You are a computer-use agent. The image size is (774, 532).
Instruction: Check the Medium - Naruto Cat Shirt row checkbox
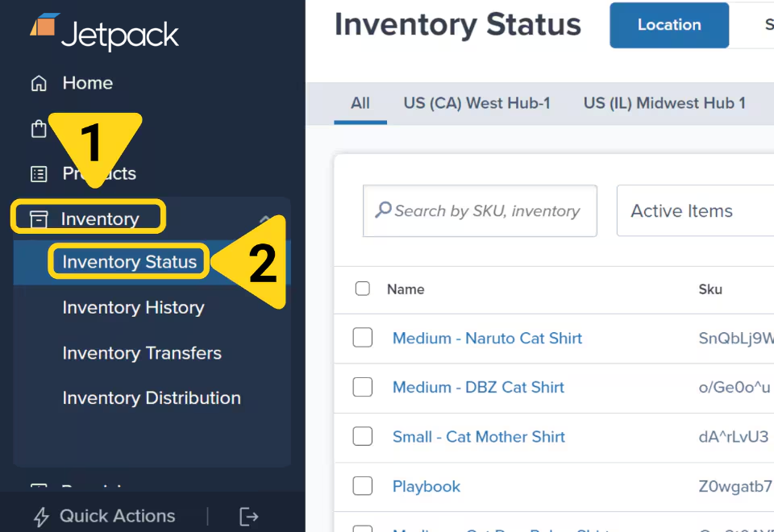(x=362, y=339)
